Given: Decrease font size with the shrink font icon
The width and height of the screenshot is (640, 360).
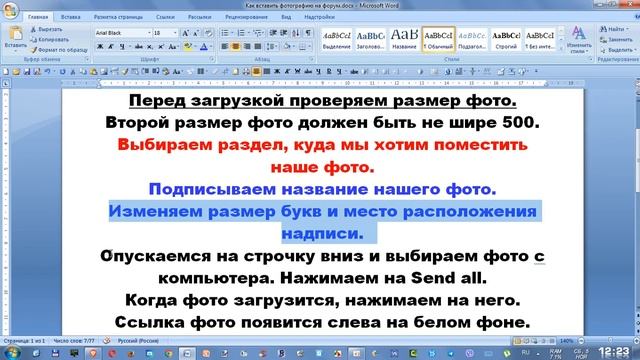Looking at the screenshot, I should click(x=196, y=33).
